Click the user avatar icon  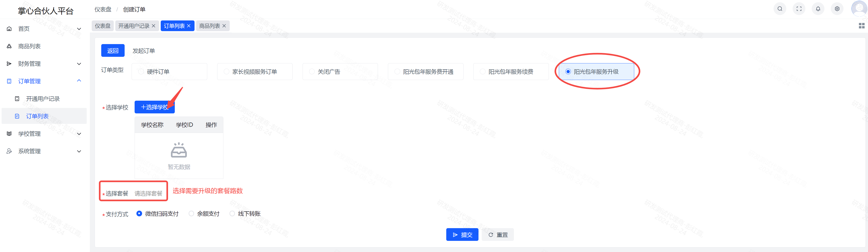(859, 8)
